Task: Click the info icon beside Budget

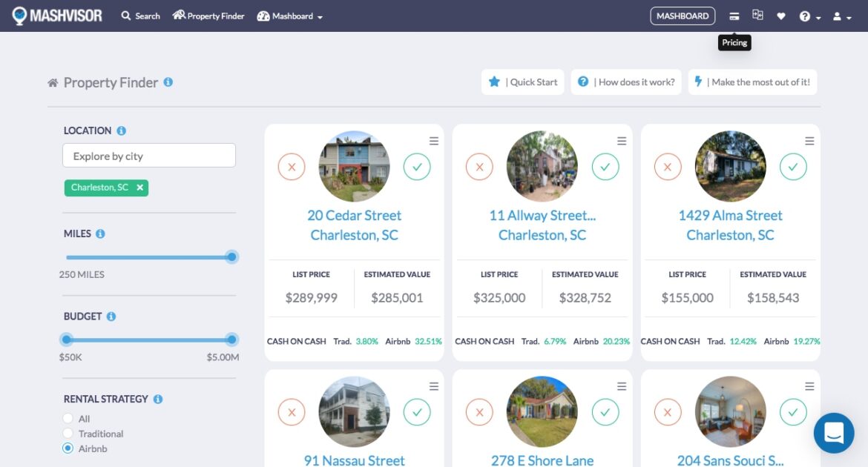Action: click(111, 317)
